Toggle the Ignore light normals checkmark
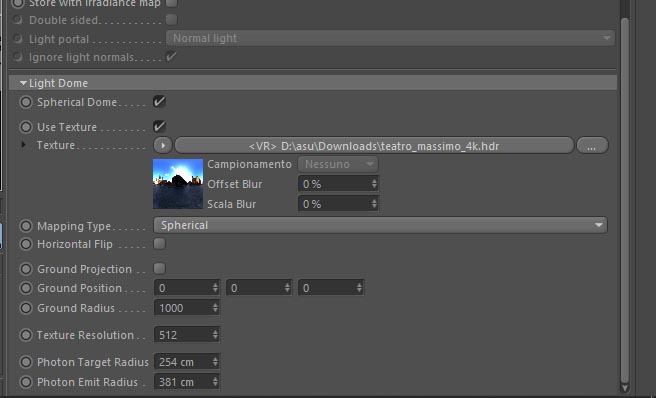This screenshot has height=398, width=656. click(x=172, y=56)
